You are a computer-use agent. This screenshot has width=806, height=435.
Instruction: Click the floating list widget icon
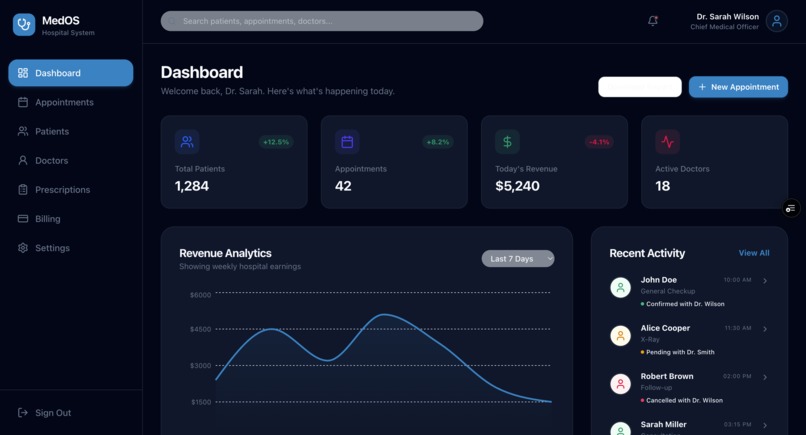tap(791, 208)
